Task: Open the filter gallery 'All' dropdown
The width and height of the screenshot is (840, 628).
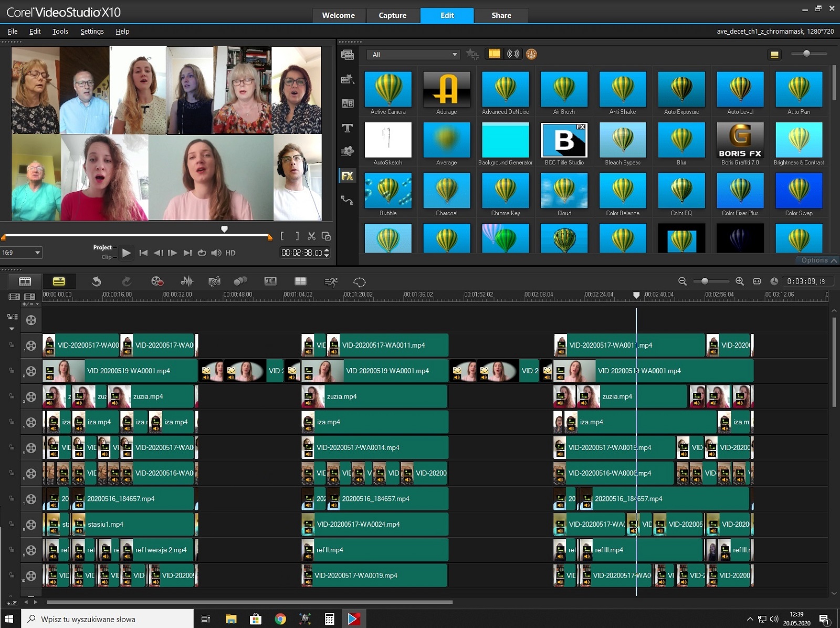Action: pyautogui.click(x=414, y=54)
